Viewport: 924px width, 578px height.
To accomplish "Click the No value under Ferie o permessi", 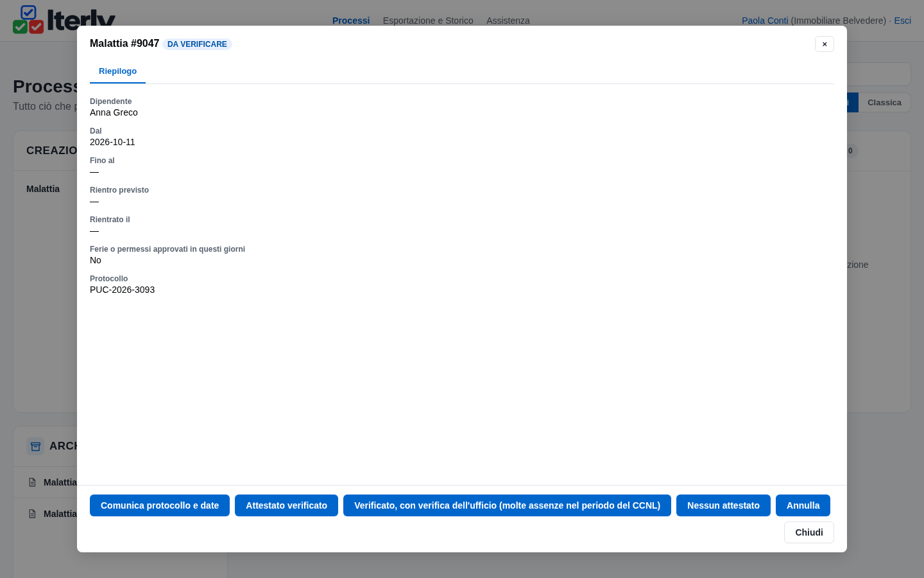I will 96,260.
